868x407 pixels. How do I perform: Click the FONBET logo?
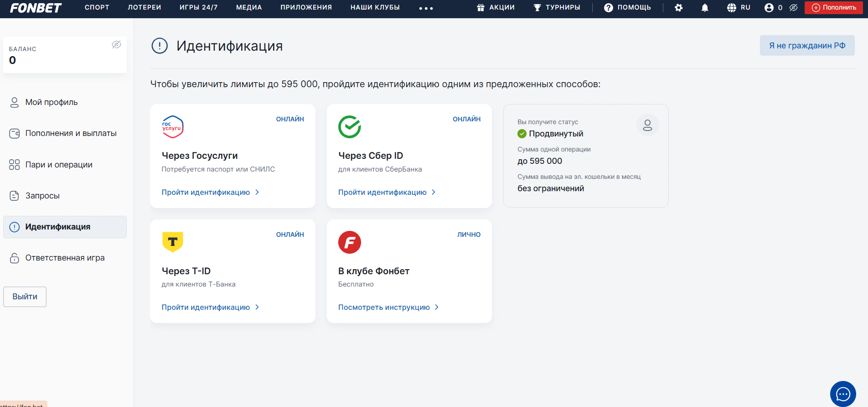point(36,8)
